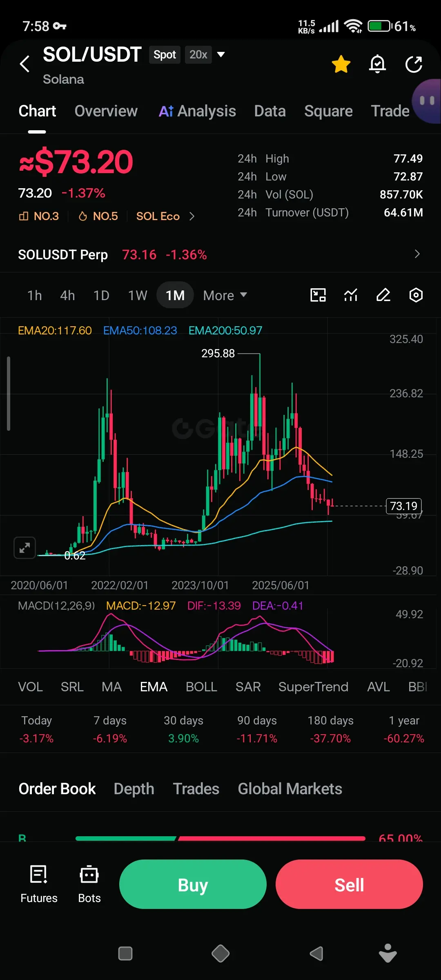Toggle the VOL indicator
The height and width of the screenshot is (980, 441).
coord(30,687)
